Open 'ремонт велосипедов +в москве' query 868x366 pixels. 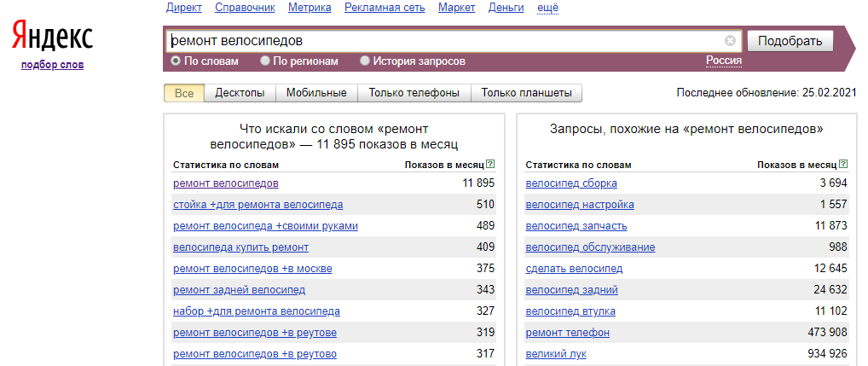[x=252, y=269]
